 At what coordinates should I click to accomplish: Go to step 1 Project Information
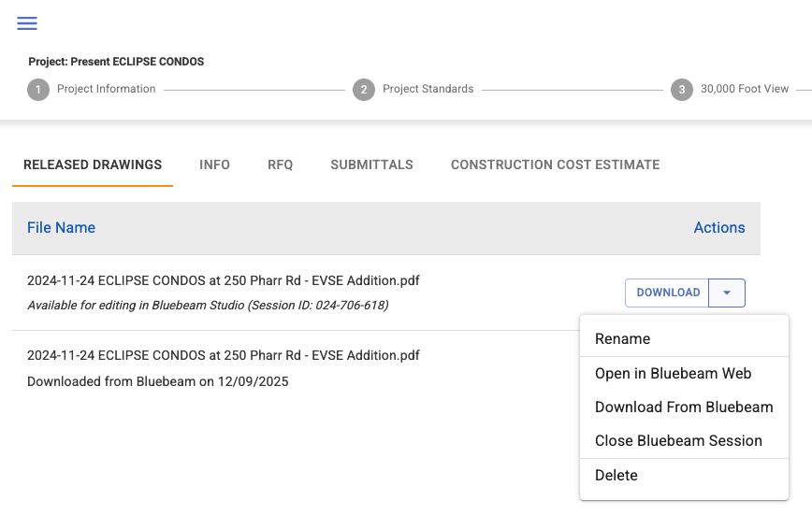click(x=92, y=90)
